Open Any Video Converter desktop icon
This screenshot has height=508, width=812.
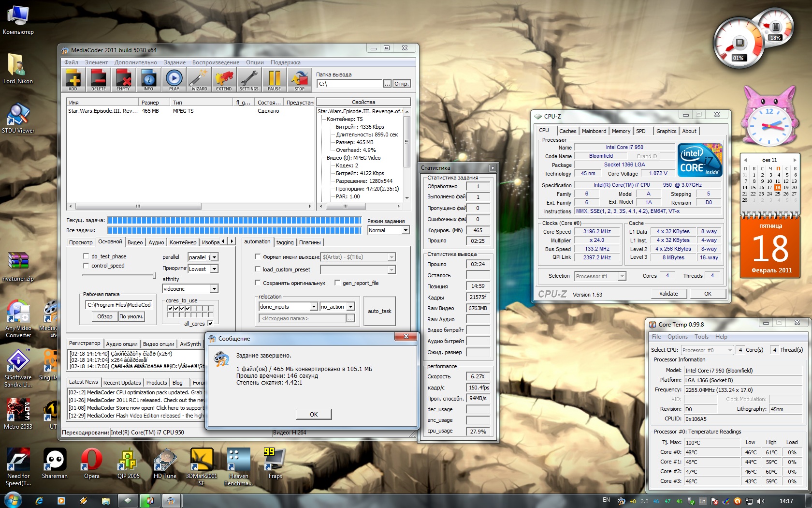tap(18, 318)
